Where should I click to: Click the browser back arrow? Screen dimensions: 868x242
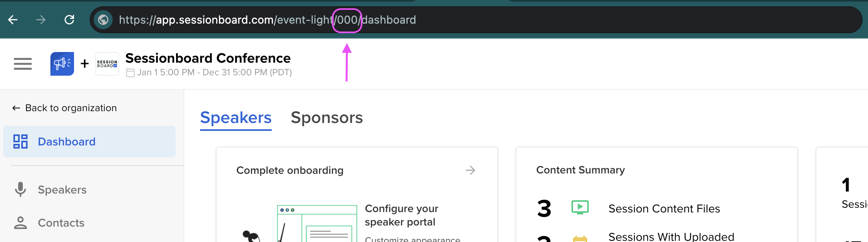[x=13, y=20]
